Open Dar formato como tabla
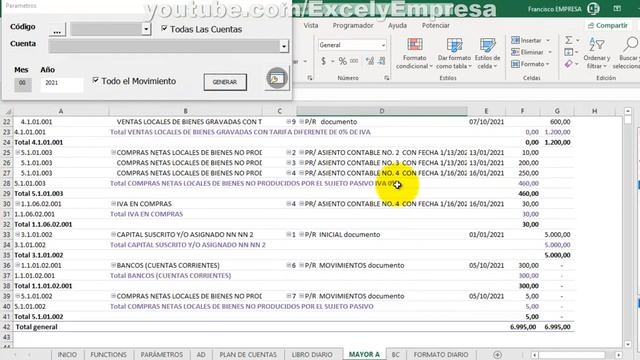Image resolution: width=640 pixels, height=360 pixels. pos(454,53)
